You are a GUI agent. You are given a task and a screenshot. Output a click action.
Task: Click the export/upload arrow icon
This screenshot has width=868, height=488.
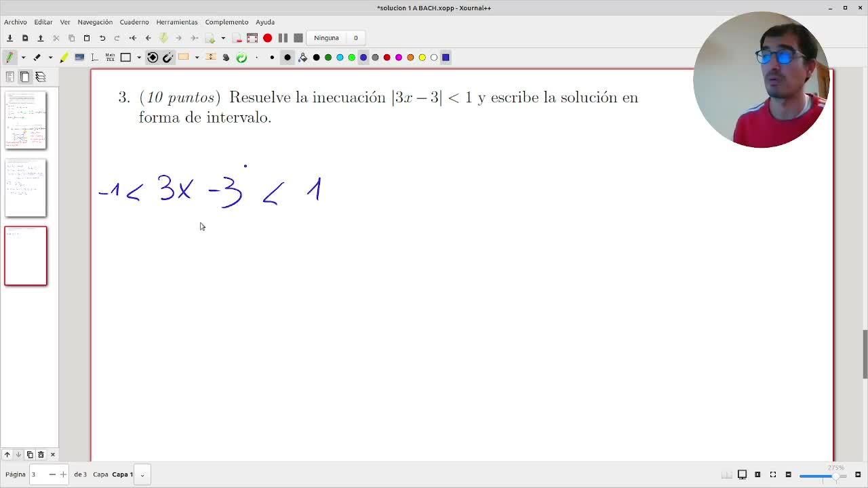[x=40, y=38]
